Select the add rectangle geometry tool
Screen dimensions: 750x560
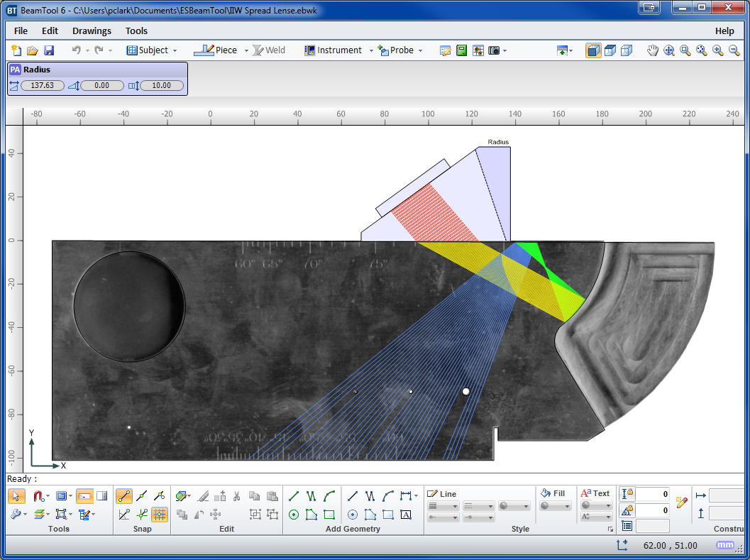[329, 515]
